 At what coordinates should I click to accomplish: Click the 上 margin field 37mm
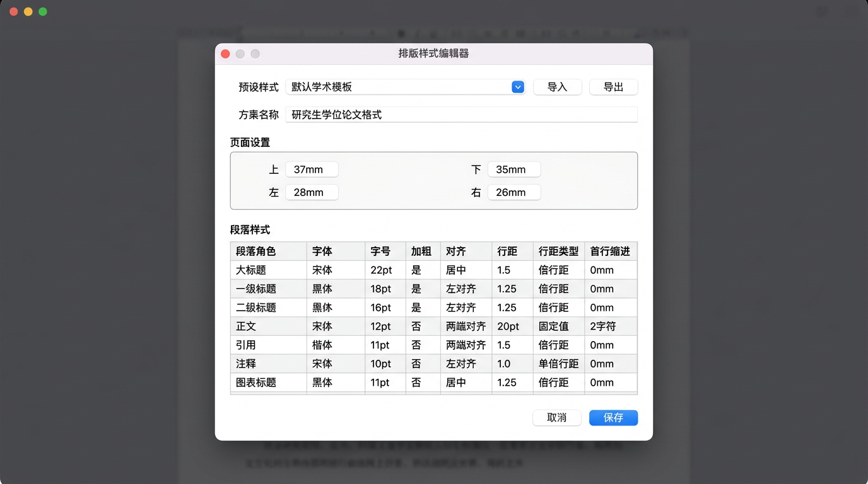[x=312, y=170]
